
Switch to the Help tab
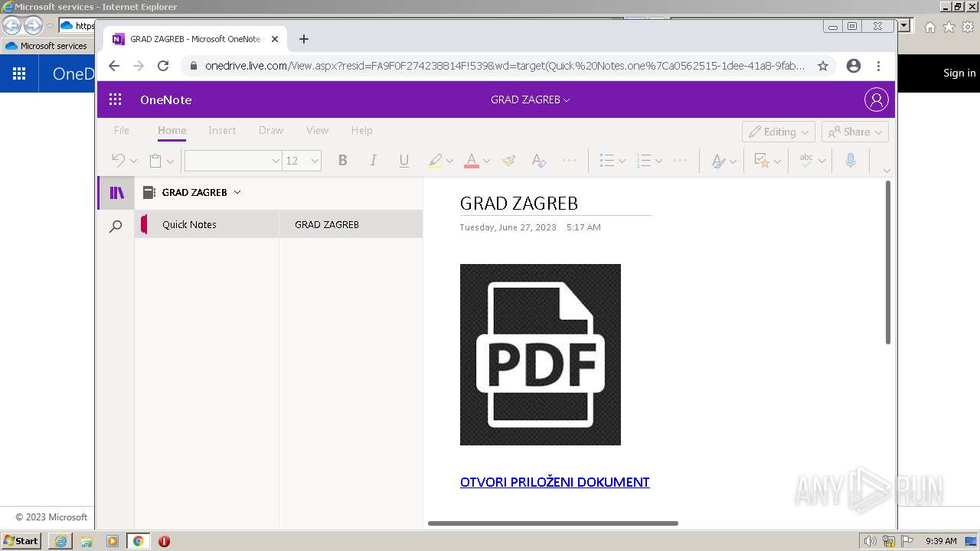[x=361, y=130]
